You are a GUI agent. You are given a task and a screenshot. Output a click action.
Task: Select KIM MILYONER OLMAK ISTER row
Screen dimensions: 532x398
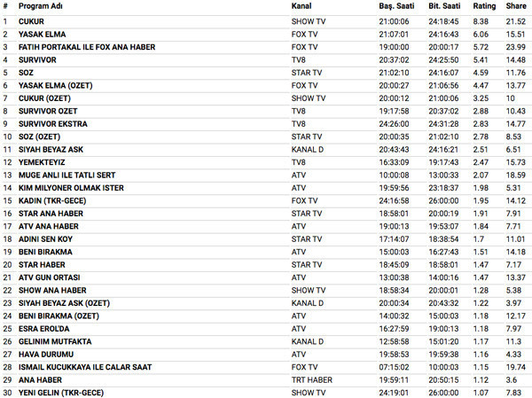(71, 189)
